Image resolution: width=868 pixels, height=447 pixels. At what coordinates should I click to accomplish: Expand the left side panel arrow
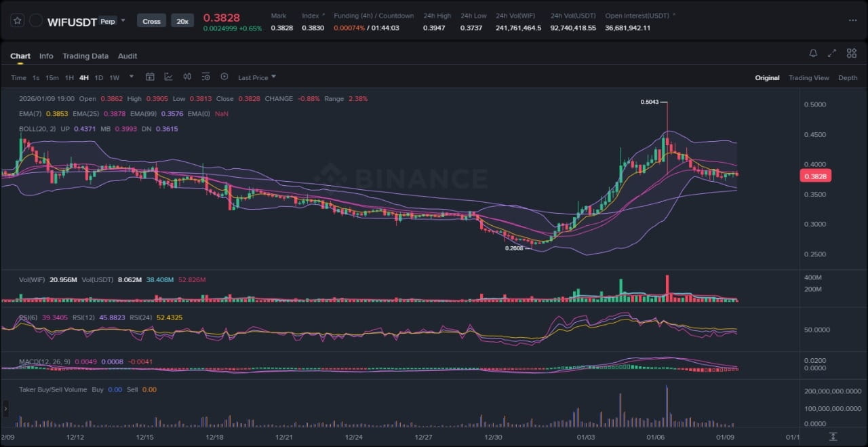[6, 408]
